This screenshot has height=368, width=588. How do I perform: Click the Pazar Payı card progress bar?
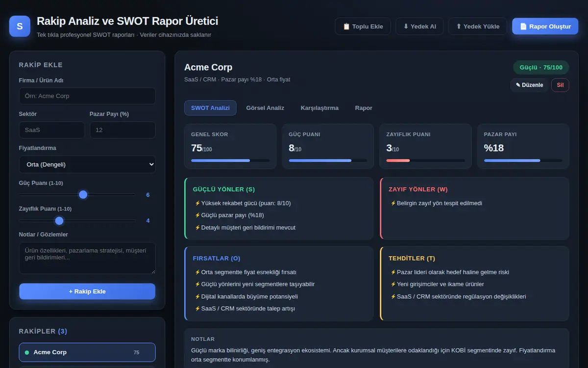[x=523, y=160]
